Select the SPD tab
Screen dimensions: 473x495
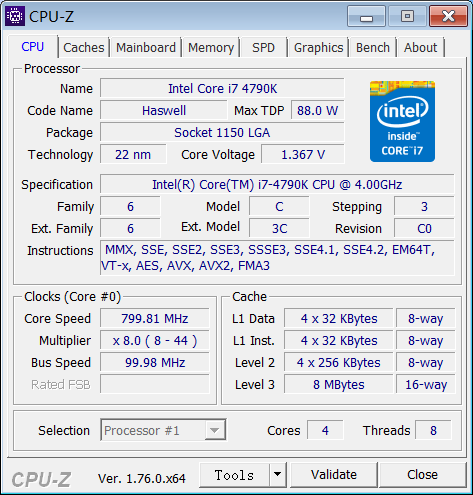pos(263,48)
